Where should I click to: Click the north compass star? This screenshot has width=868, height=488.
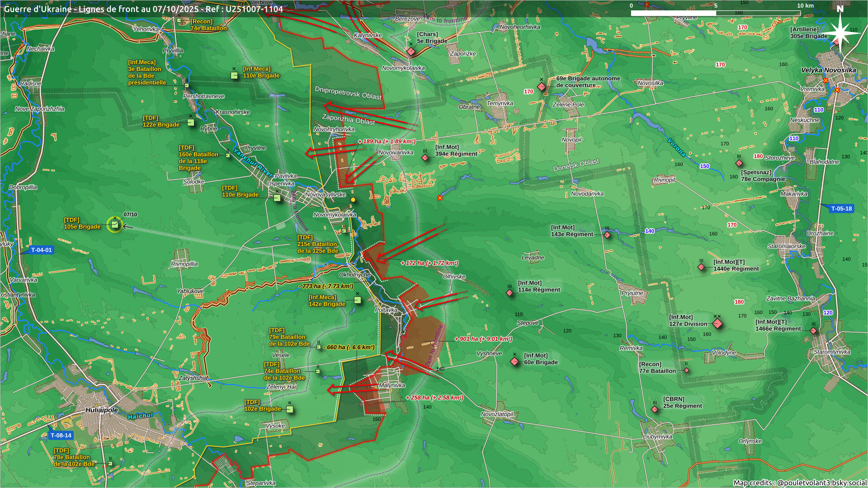click(x=840, y=33)
